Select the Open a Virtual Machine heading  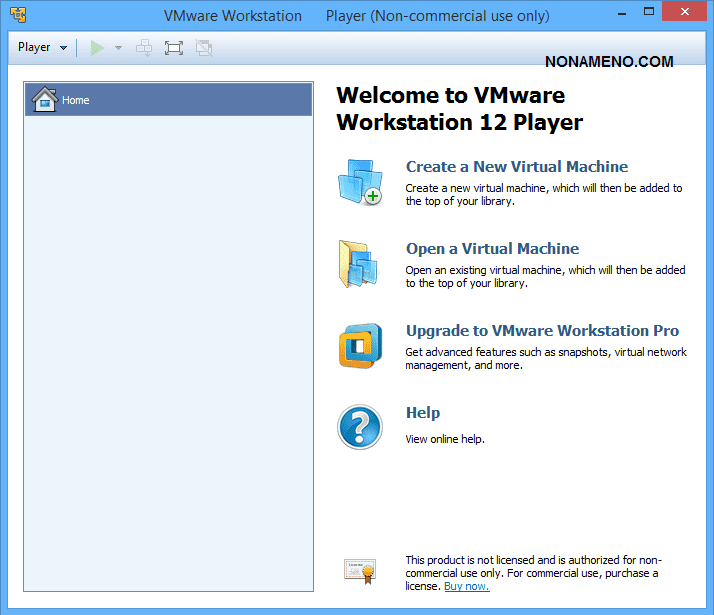[x=492, y=249]
